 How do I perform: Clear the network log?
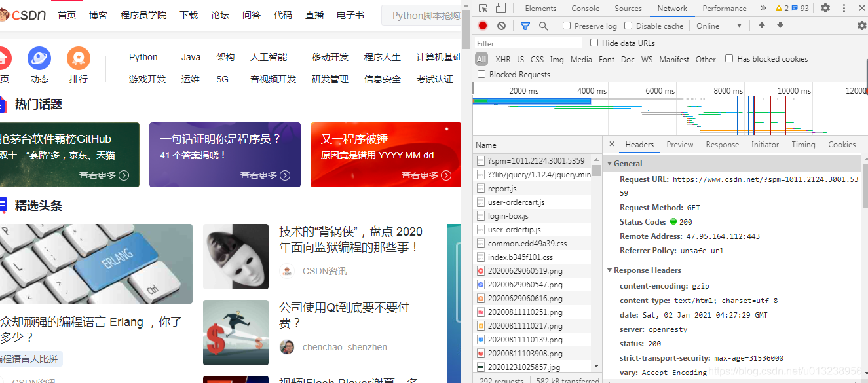[501, 26]
